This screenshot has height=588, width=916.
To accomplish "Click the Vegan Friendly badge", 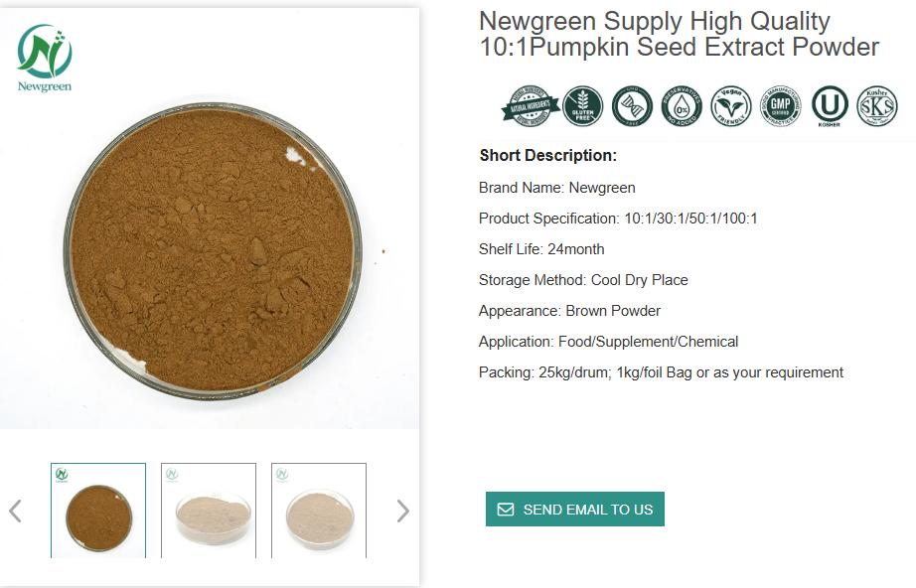I will 731,106.
